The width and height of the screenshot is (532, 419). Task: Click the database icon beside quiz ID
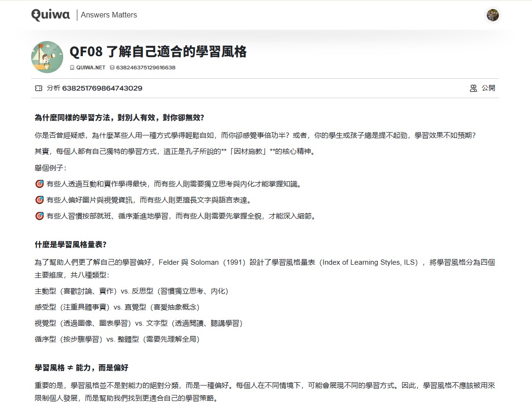[x=112, y=67]
